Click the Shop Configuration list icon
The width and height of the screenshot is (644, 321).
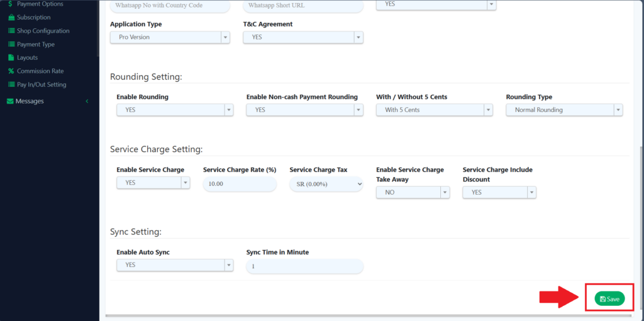coord(11,31)
